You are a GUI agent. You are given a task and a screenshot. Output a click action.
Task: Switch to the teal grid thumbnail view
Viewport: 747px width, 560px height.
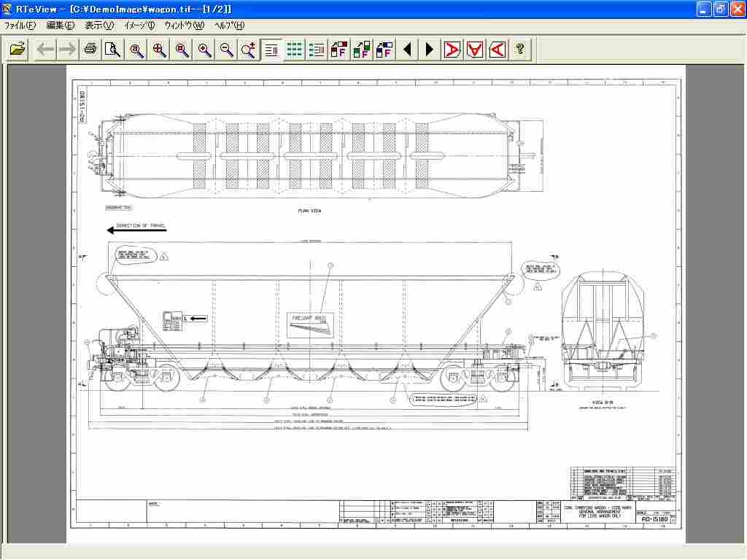(x=294, y=49)
